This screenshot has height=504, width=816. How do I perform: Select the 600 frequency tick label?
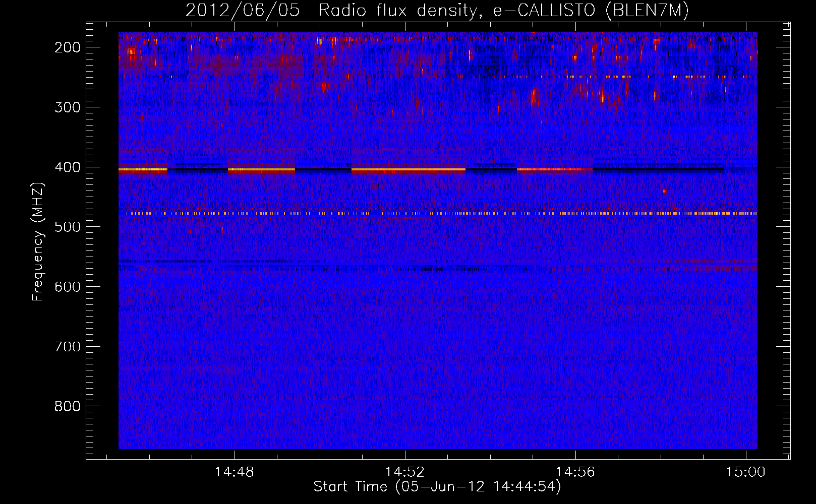68,287
